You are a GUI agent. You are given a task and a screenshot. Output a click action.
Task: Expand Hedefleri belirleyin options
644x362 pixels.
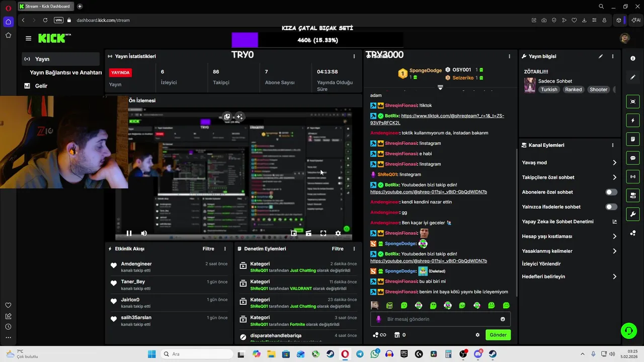tap(614, 277)
